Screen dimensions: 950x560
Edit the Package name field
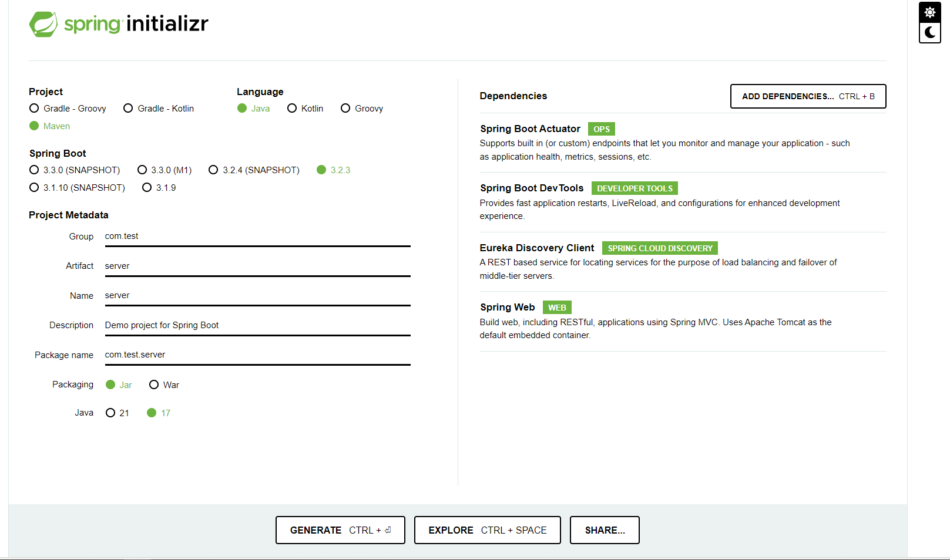click(257, 355)
